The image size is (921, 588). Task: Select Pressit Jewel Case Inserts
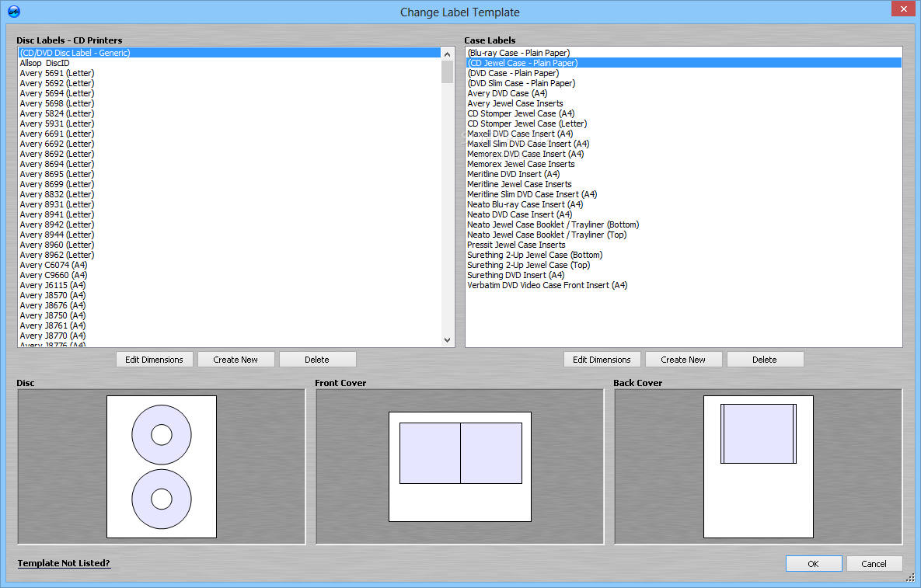(x=684, y=245)
